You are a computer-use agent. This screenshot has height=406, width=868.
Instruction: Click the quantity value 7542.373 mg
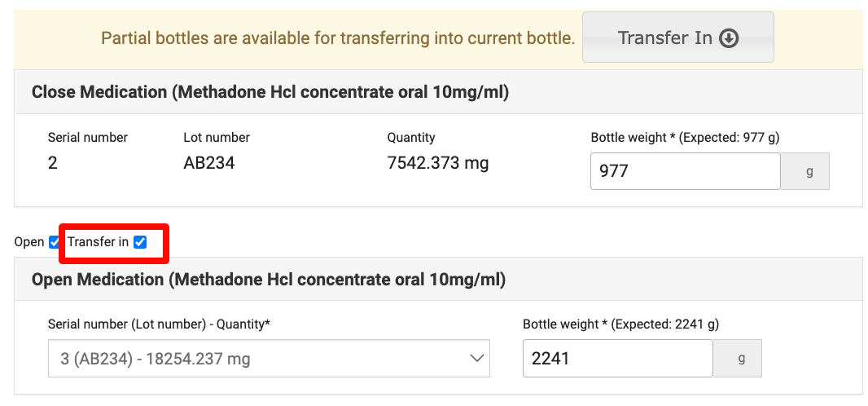pyautogui.click(x=438, y=163)
